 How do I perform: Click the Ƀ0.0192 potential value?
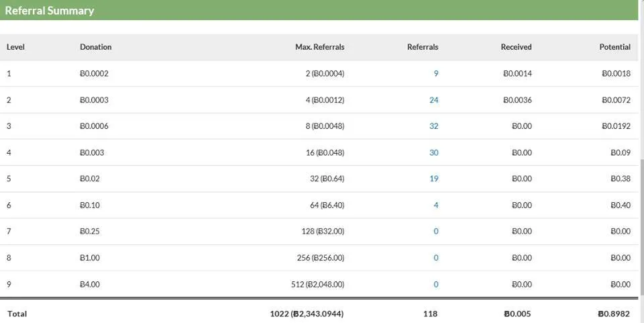(x=616, y=126)
